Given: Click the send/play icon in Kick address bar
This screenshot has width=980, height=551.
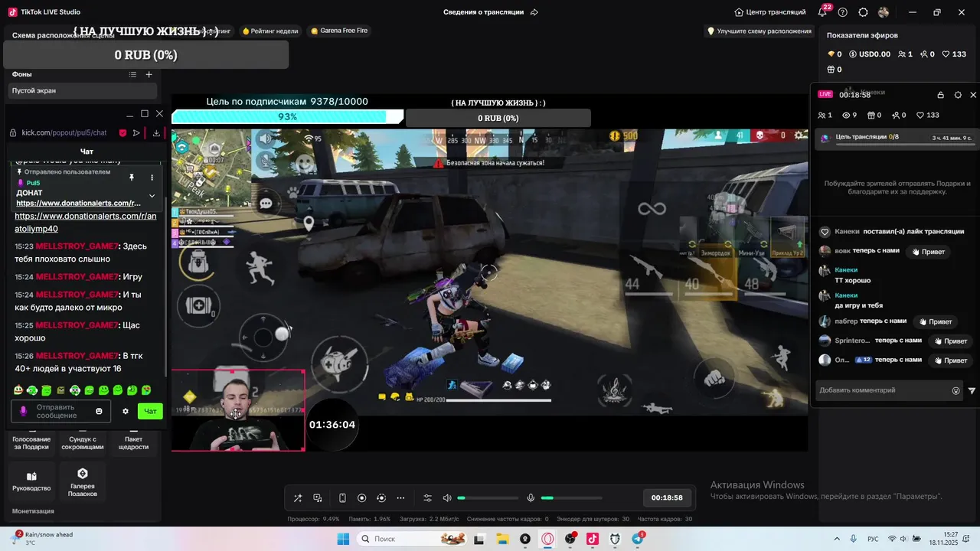Looking at the screenshot, I should (136, 132).
